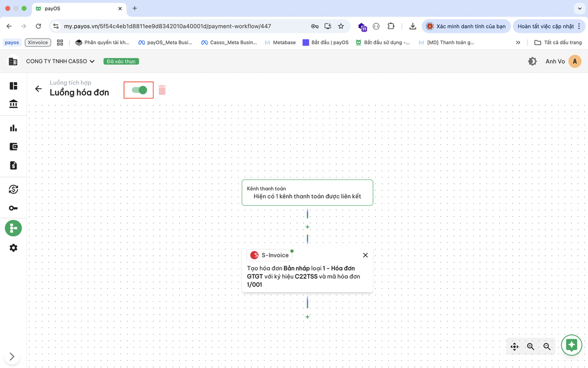The image size is (588, 368).
Task: Open the statistics bar chart icon
Action: pyautogui.click(x=13, y=128)
